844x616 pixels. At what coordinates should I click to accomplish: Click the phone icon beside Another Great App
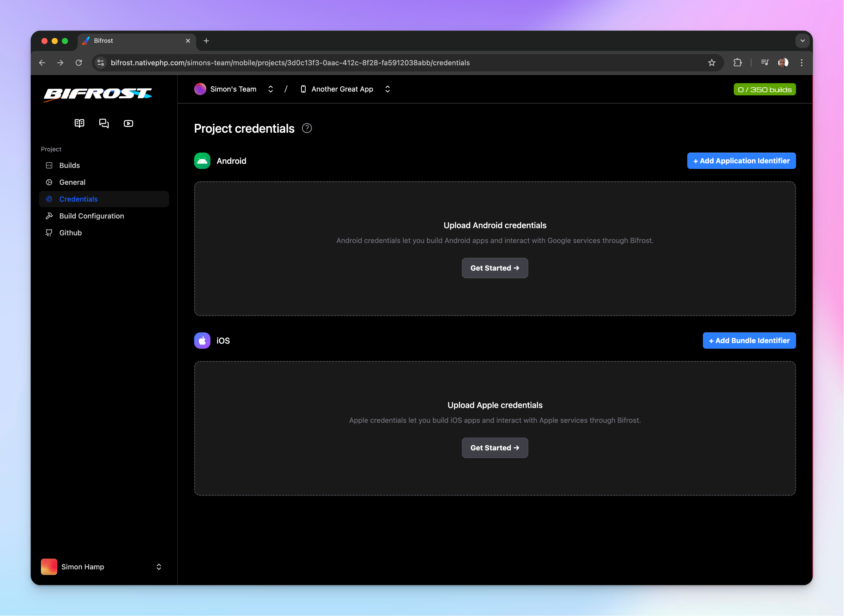tap(303, 89)
